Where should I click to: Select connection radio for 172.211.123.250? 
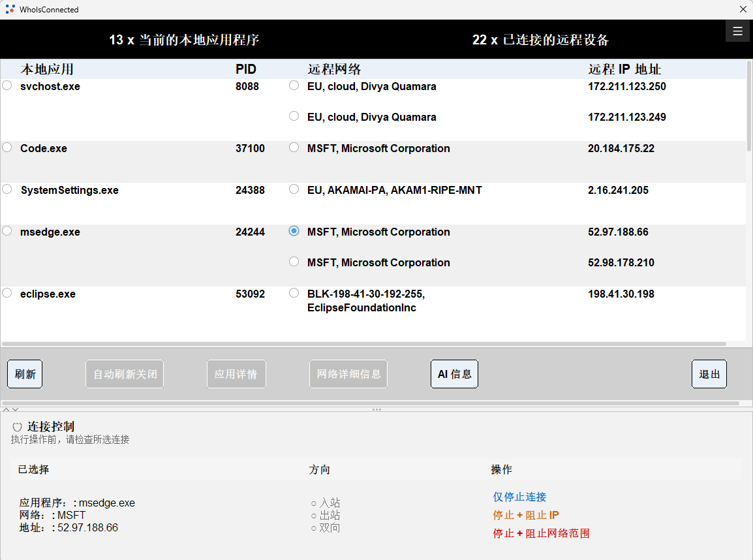(x=294, y=86)
